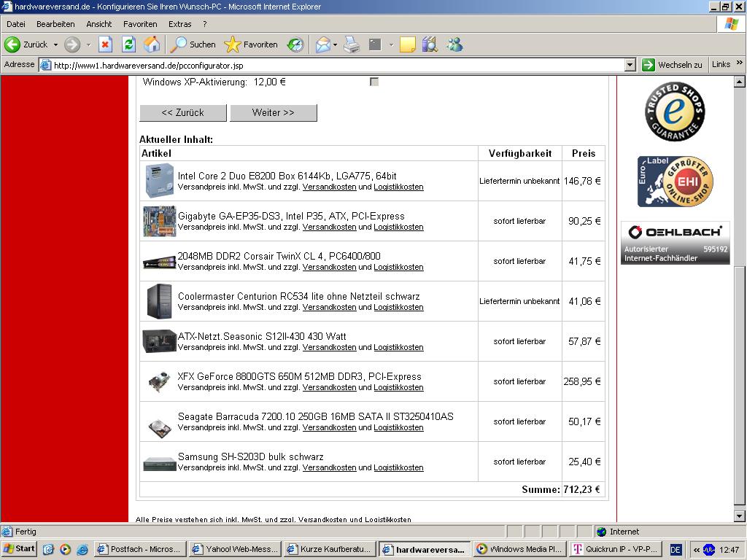This screenshot has width=747, height=560.
Task: Refresh the page with the green arrows icon
Action: click(128, 44)
